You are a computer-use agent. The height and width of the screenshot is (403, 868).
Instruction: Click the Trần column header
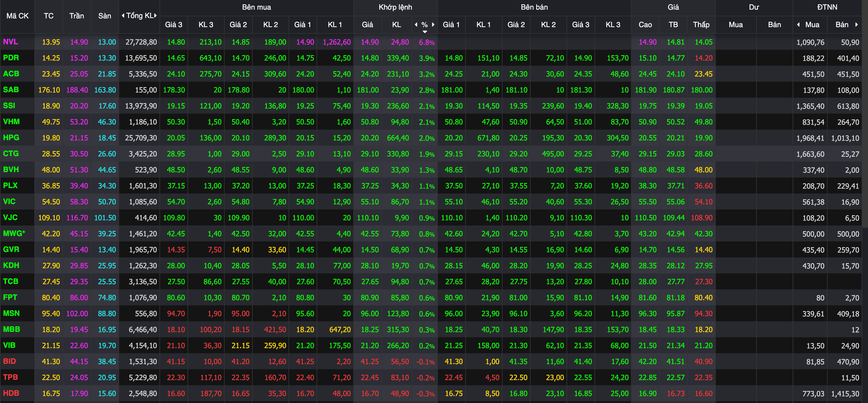point(77,16)
